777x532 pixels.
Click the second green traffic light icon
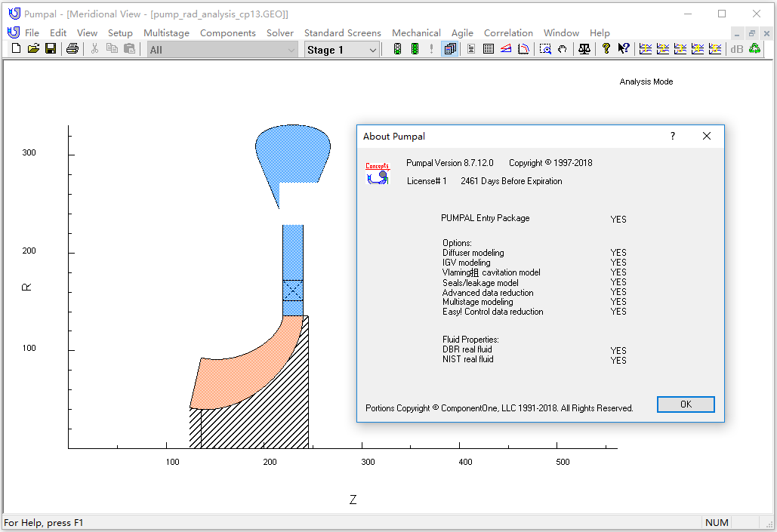415,49
